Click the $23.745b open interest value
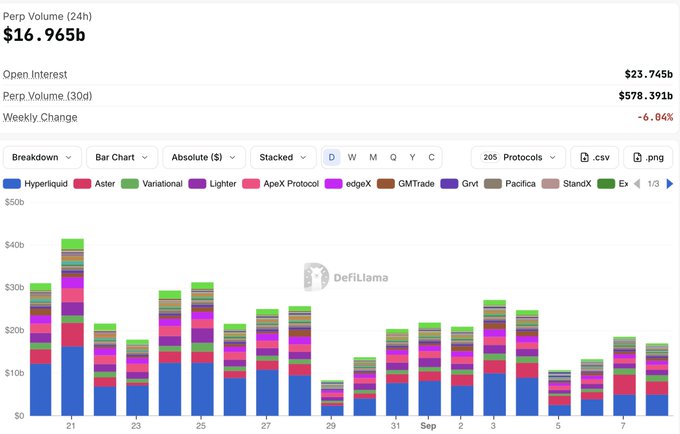The height and width of the screenshot is (434, 680). (x=648, y=75)
